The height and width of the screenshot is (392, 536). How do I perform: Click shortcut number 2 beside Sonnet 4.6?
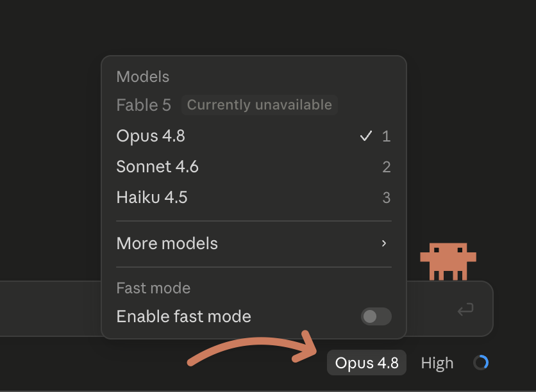[x=386, y=167]
